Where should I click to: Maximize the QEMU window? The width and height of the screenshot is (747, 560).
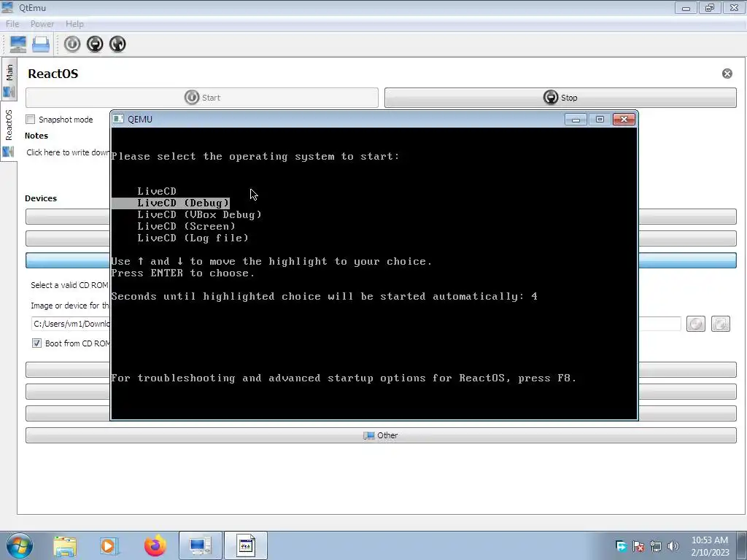point(600,119)
